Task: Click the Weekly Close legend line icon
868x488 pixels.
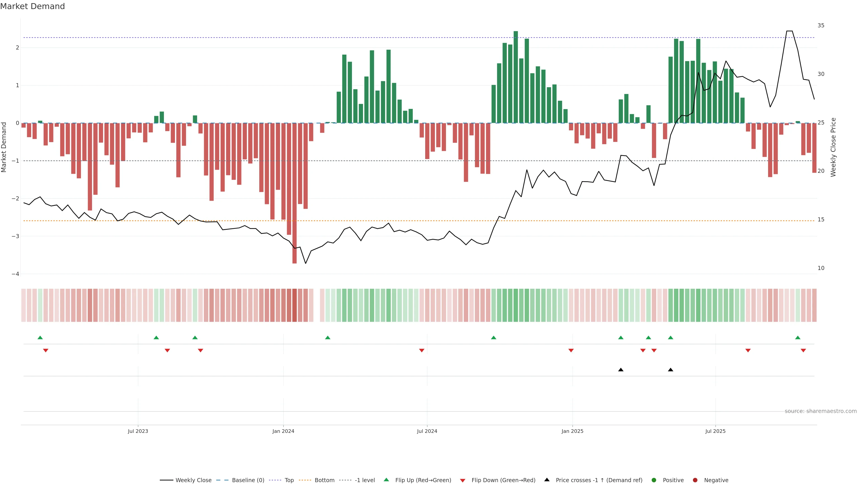Action: pos(166,480)
